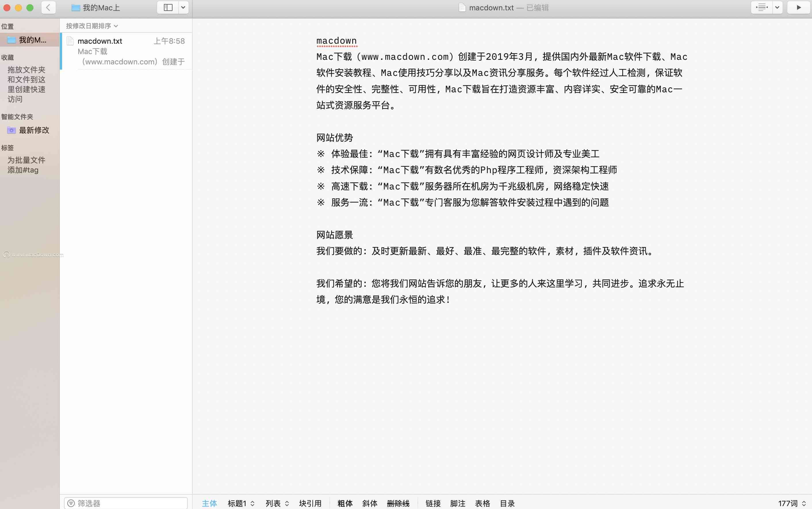This screenshot has width=812, height=509.
Task: Apply 块引用 blockquote formatting
Action: point(310,503)
